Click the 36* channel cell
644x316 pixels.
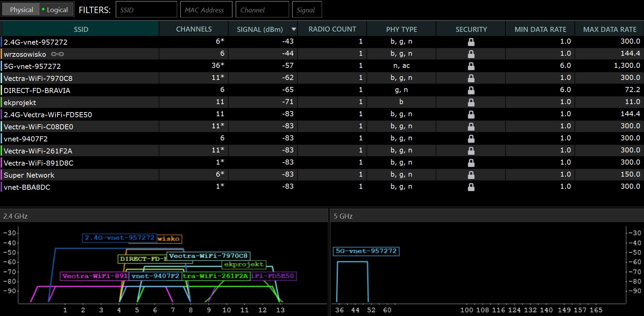(218, 65)
